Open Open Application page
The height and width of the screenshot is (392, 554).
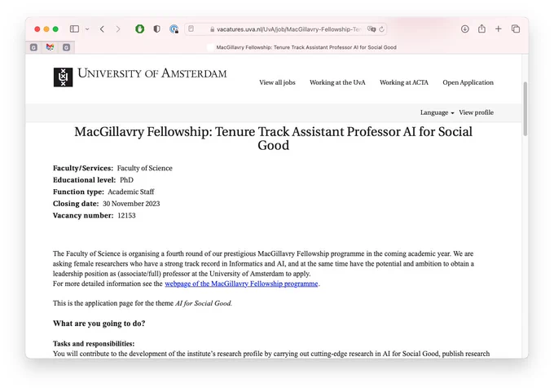pos(468,82)
